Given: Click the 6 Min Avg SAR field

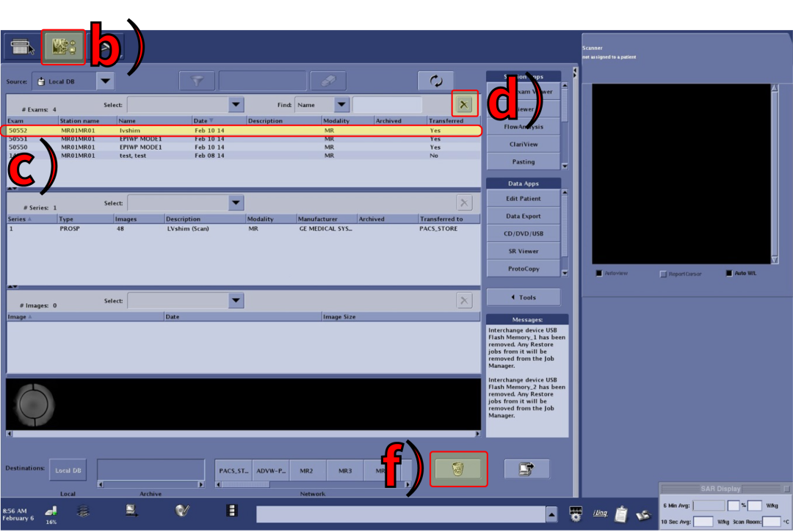Looking at the screenshot, I should pyautogui.click(x=709, y=506).
